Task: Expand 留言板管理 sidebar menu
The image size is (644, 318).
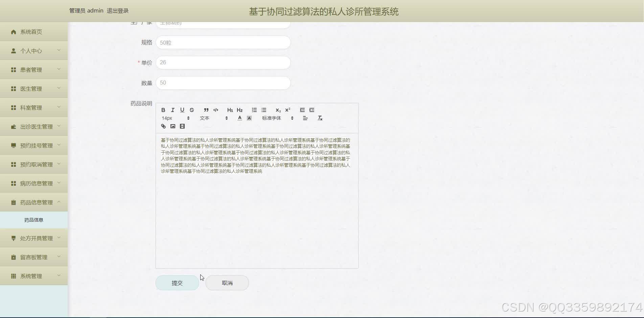Action: click(x=34, y=257)
